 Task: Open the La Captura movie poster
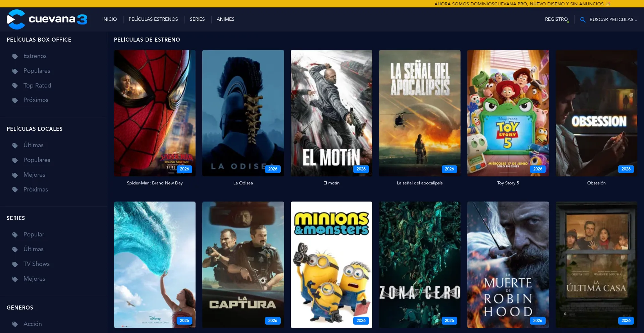(243, 265)
